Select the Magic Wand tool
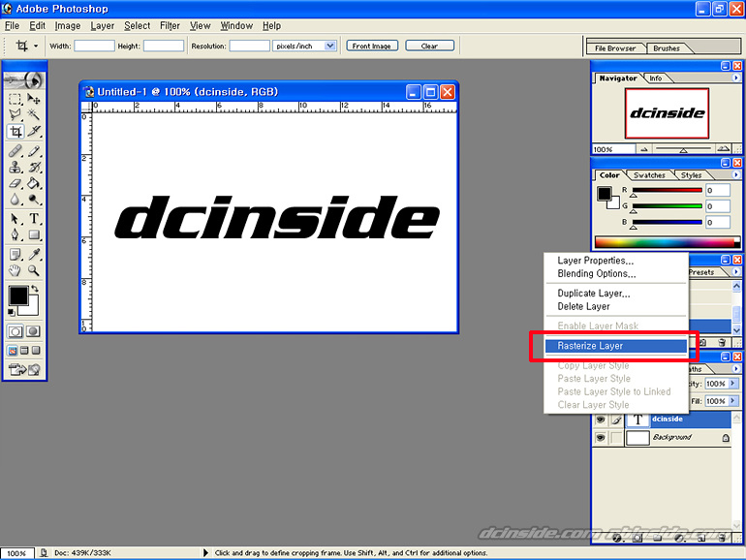The height and width of the screenshot is (560, 746). [x=33, y=114]
